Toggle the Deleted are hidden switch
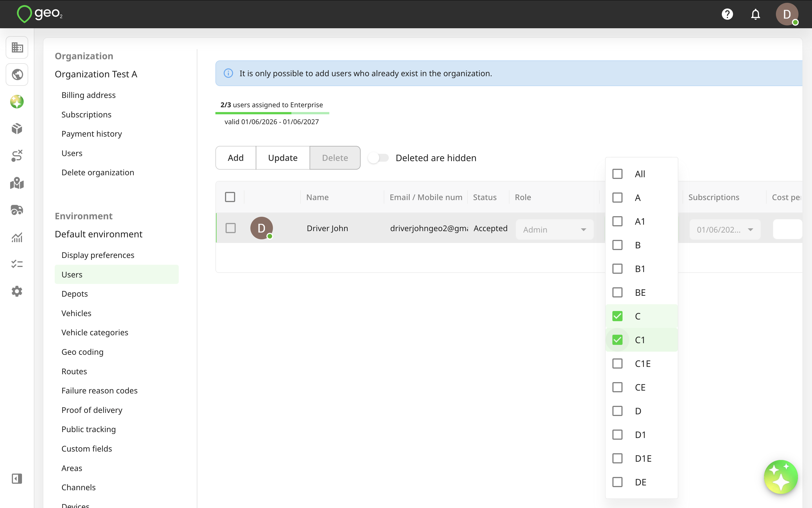 click(378, 158)
